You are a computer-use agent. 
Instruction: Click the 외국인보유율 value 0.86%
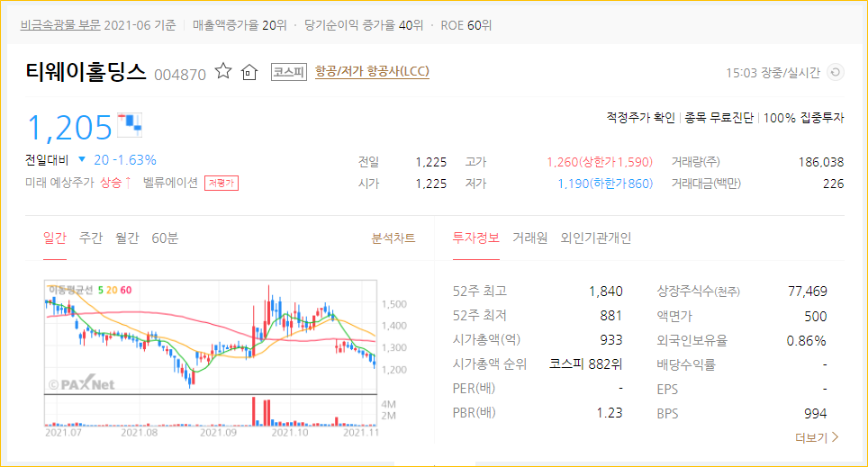806,341
